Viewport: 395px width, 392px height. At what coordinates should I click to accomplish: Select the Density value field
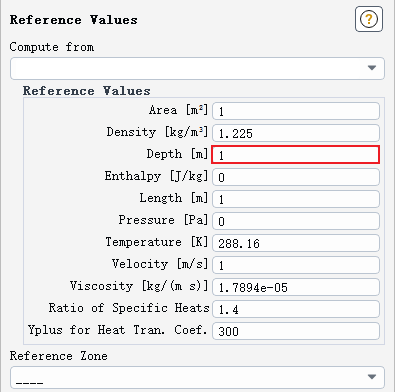point(296,133)
